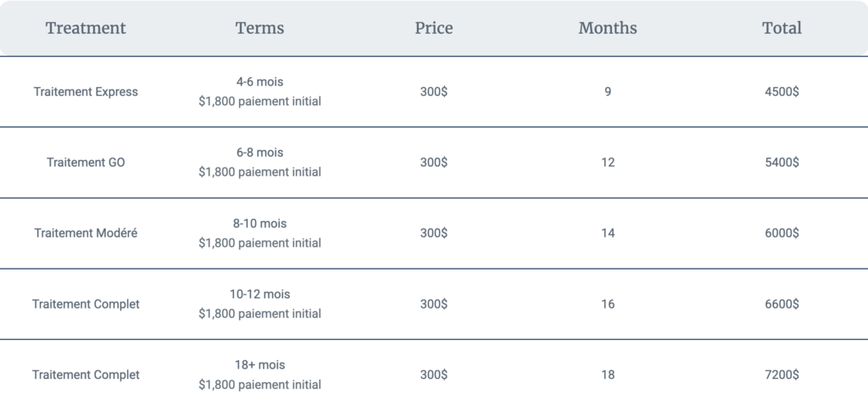868x411 pixels.
Task: Select the Traitement Express row label
Action: (86, 92)
